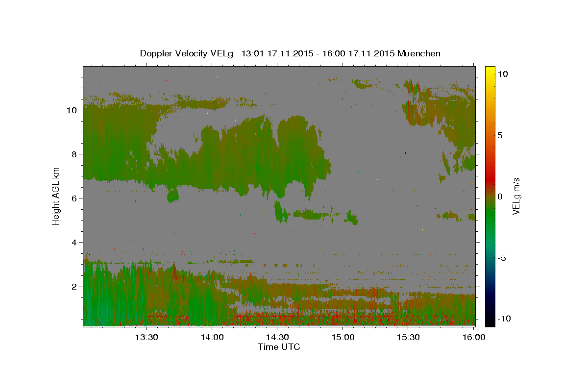Image resolution: width=588 pixels, height=392 pixels.
Task: Click the height tick label 6
Action: click(x=74, y=198)
